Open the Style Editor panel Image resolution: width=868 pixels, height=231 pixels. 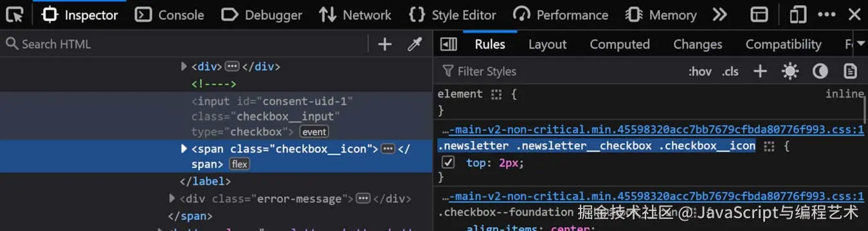coord(453,15)
